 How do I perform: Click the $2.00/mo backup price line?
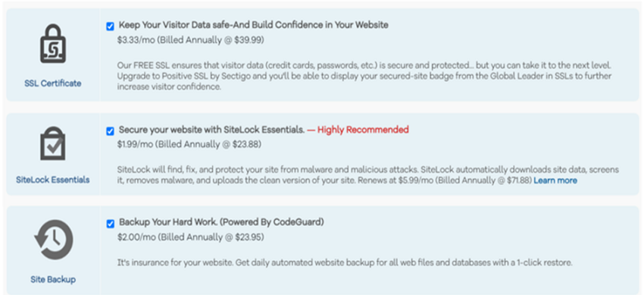(191, 237)
